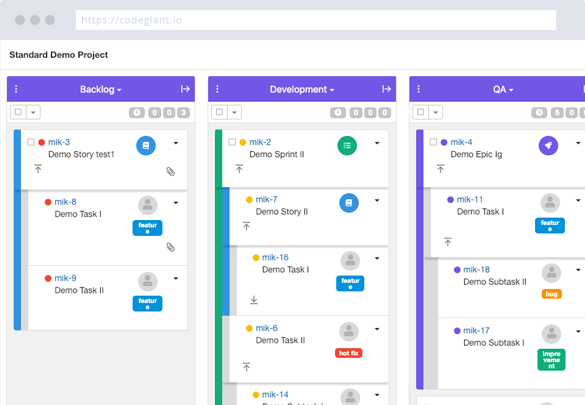Open the card options caret on mik-7

(x=377, y=200)
